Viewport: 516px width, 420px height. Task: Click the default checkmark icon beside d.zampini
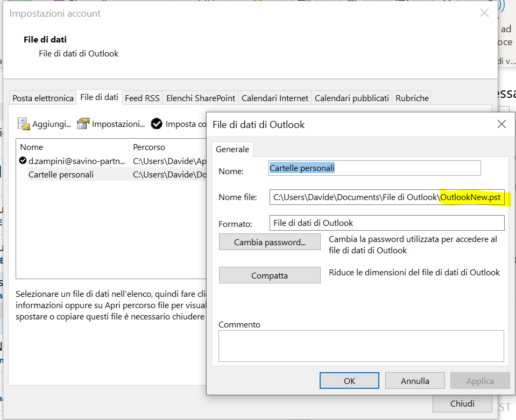coord(23,160)
